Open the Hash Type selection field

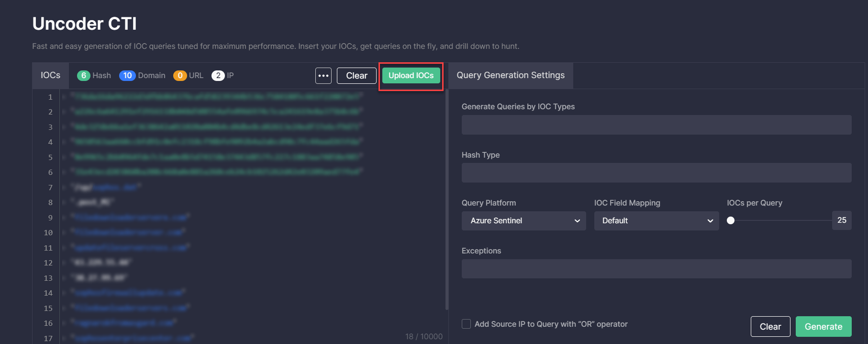tap(656, 173)
